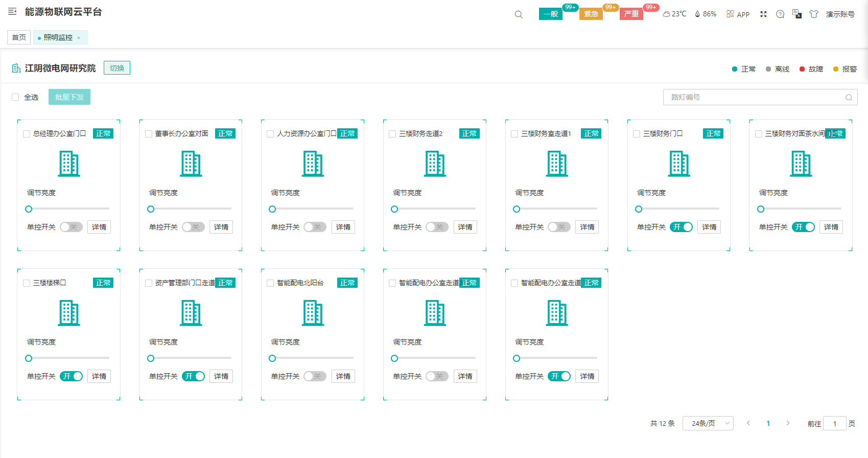This screenshot has width=868, height=458.
Task: Click the search magnifier icon in header
Action: [x=519, y=14]
